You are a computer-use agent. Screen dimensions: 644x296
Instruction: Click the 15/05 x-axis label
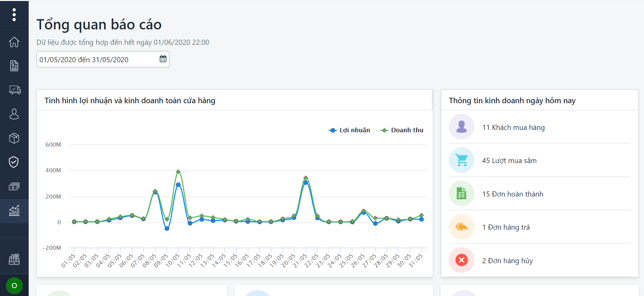230,260
